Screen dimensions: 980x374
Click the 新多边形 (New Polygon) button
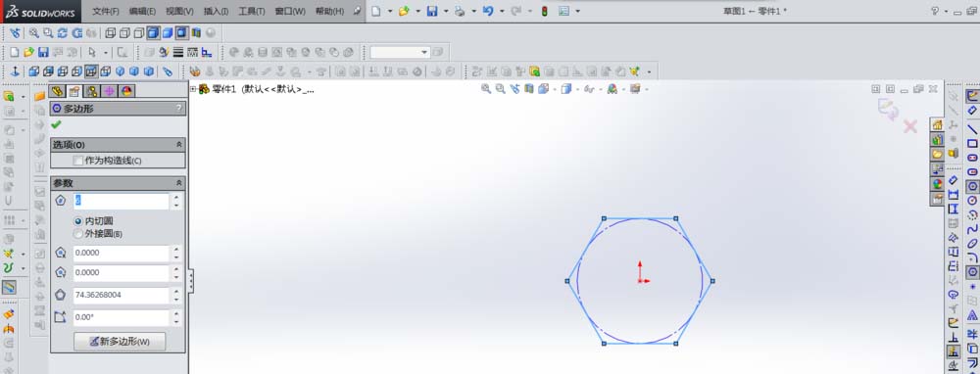(120, 342)
